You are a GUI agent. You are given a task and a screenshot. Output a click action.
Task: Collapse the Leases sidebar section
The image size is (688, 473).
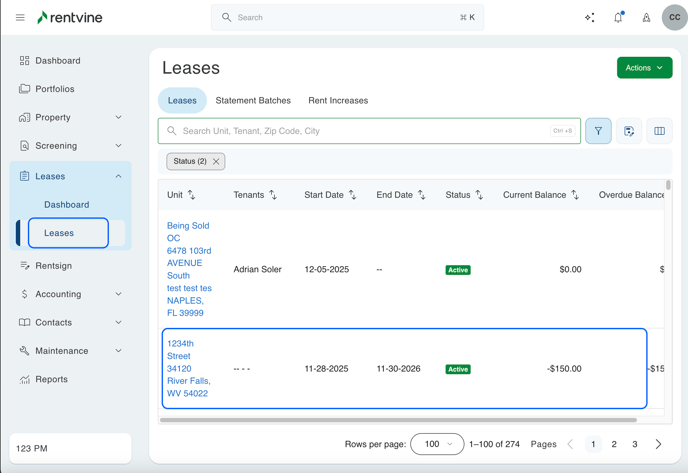pos(118,176)
